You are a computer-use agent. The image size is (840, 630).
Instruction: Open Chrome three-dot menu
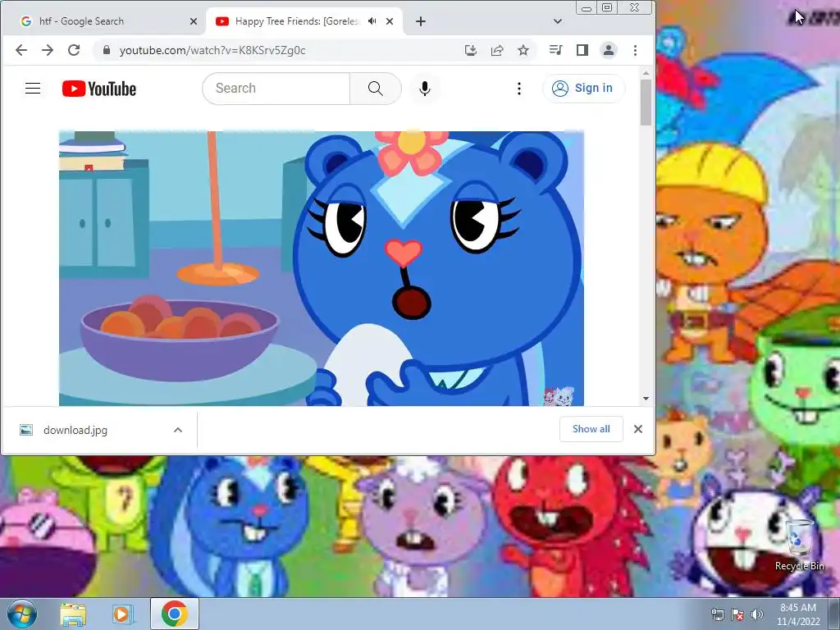click(636, 50)
